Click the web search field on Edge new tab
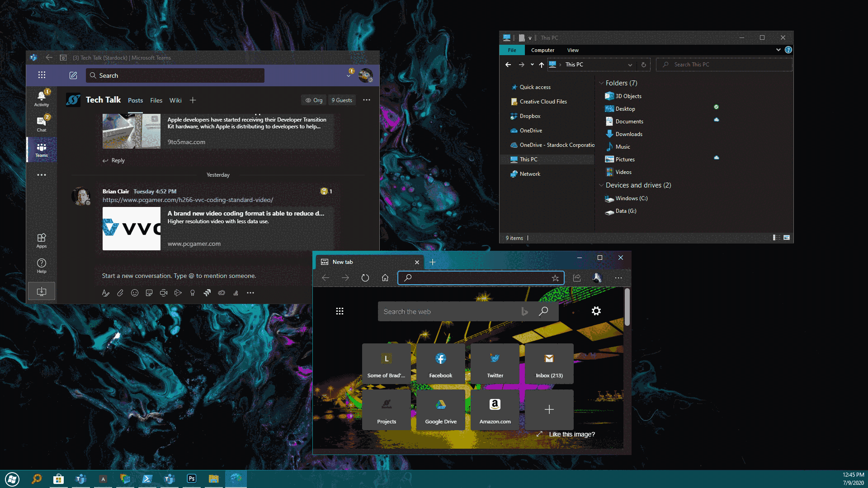 pos(468,311)
